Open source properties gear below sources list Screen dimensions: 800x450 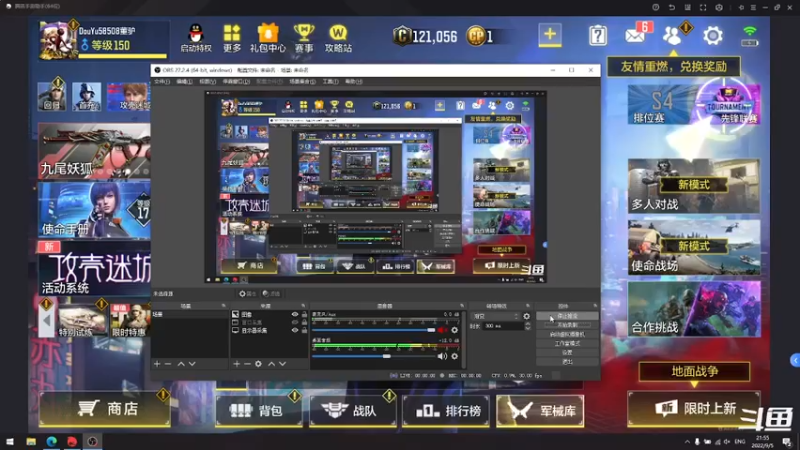point(258,364)
